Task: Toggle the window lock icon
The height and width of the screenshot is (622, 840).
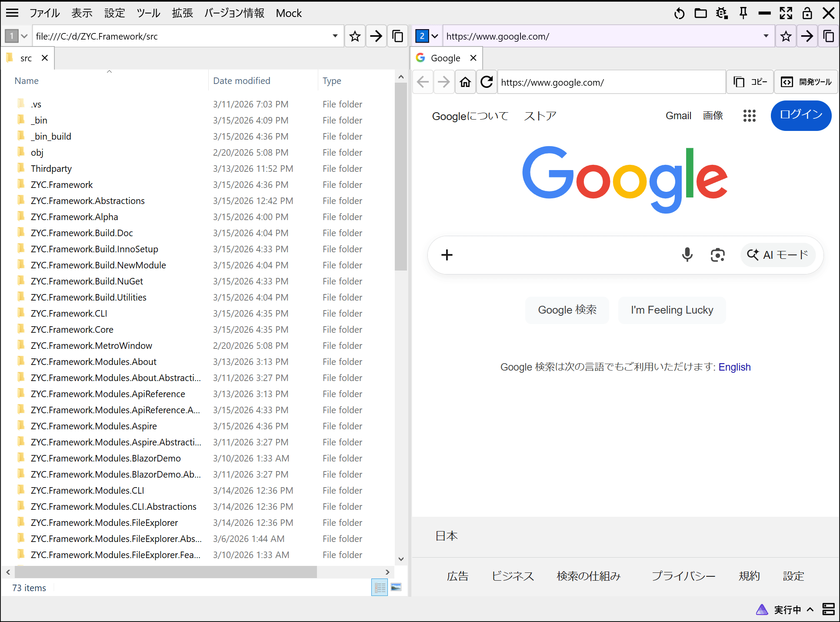Action: pos(807,13)
